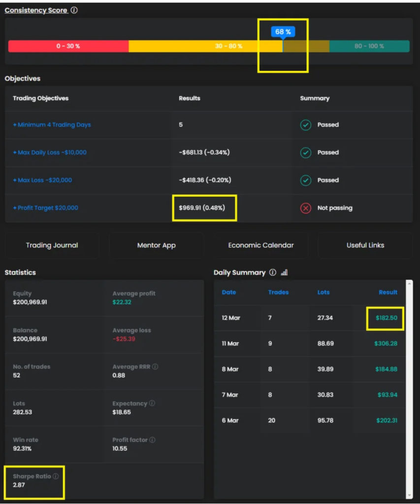Expand Minimum 4 Trading Days objective

tap(52, 125)
